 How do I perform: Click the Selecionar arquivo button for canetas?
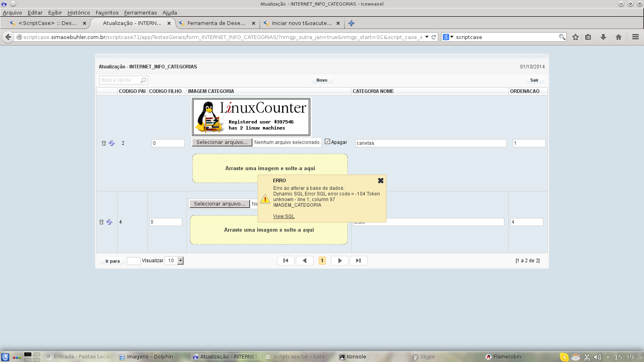tap(222, 142)
